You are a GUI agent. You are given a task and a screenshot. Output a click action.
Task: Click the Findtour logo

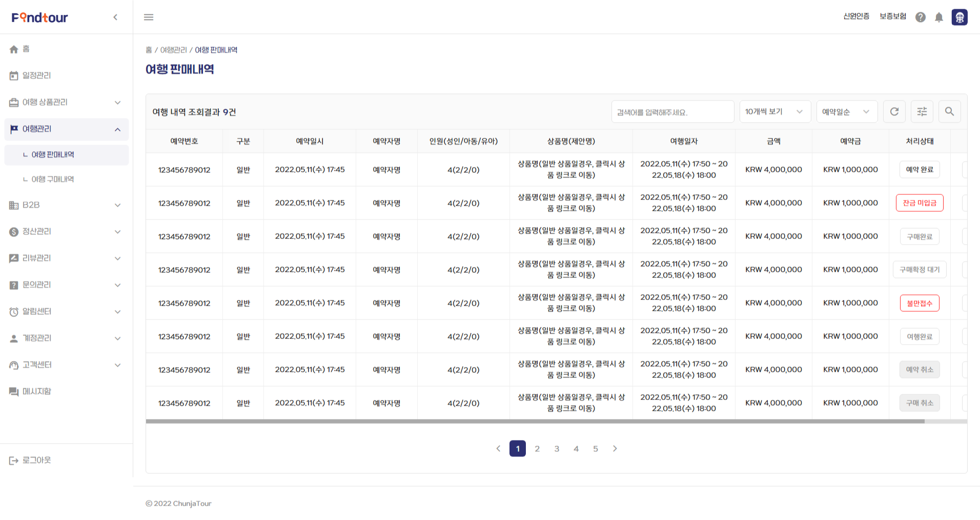[x=39, y=17]
